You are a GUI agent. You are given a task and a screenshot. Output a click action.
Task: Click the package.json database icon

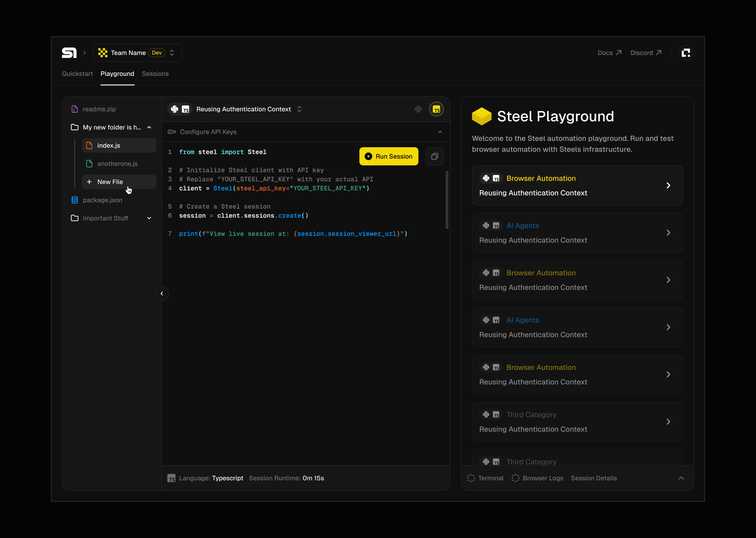pyautogui.click(x=74, y=200)
